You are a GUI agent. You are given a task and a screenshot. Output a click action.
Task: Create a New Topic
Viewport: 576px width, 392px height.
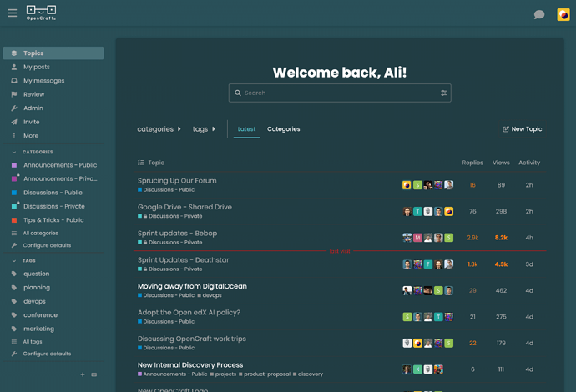click(522, 129)
